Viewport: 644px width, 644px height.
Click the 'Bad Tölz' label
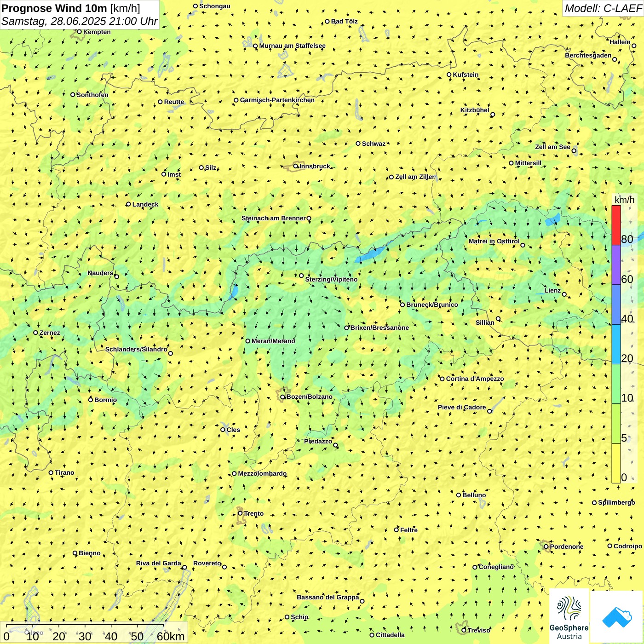(x=344, y=21)
